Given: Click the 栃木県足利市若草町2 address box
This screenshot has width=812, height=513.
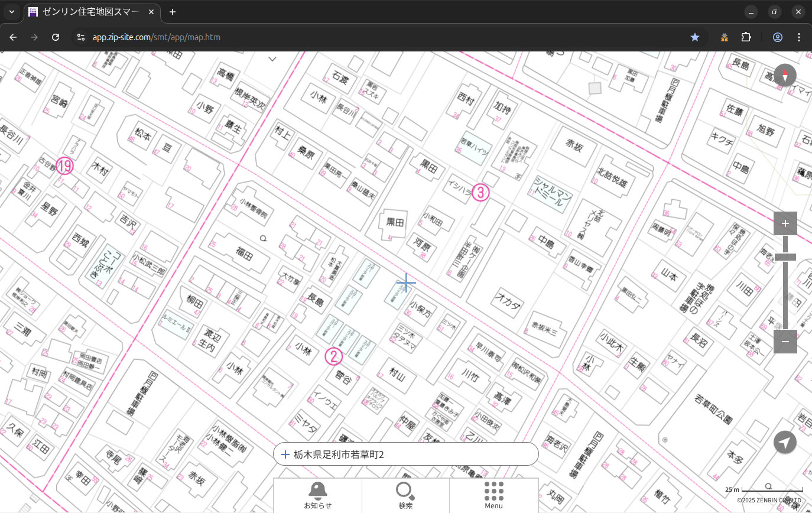Looking at the screenshot, I should pyautogui.click(x=405, y=454).
